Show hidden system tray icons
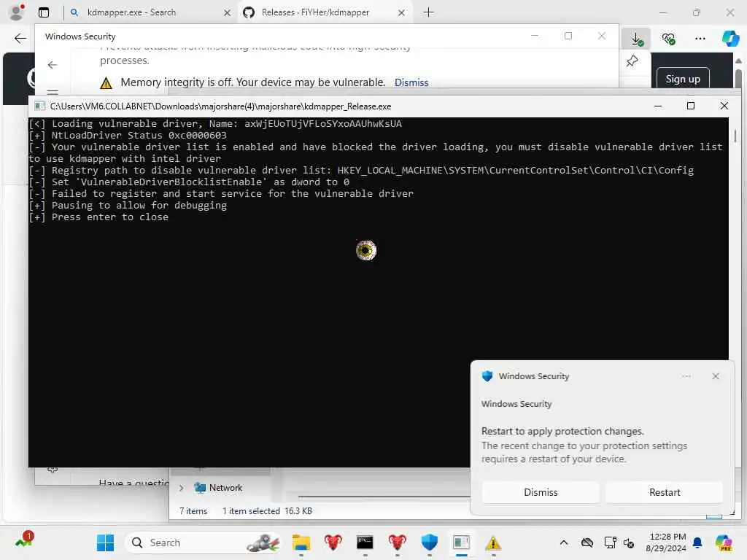 click(x=564, y=542)
